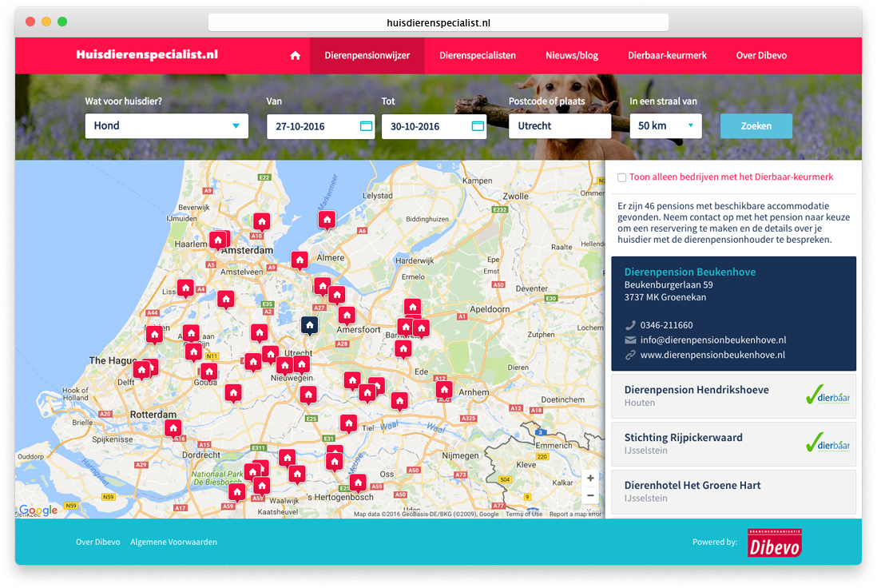This screenshot has width=877, height=588.
Task: Go to the home page icon
Action: [x=296, y=55]
